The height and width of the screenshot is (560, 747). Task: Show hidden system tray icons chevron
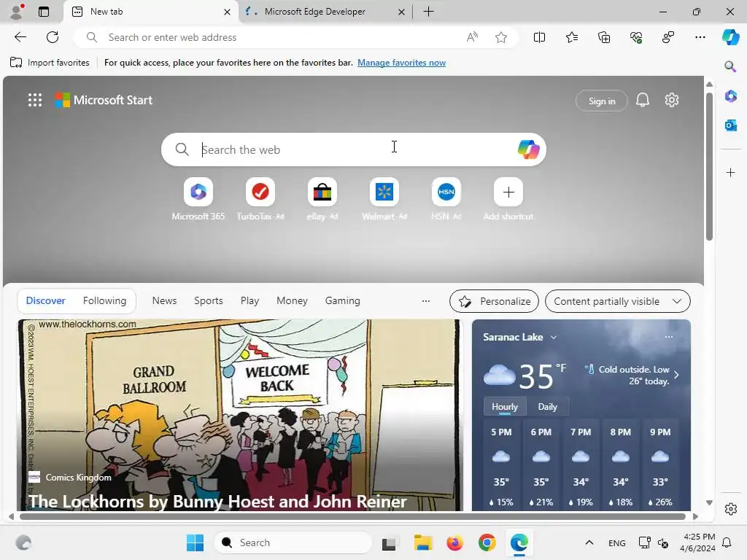click(x=589, y=542)
